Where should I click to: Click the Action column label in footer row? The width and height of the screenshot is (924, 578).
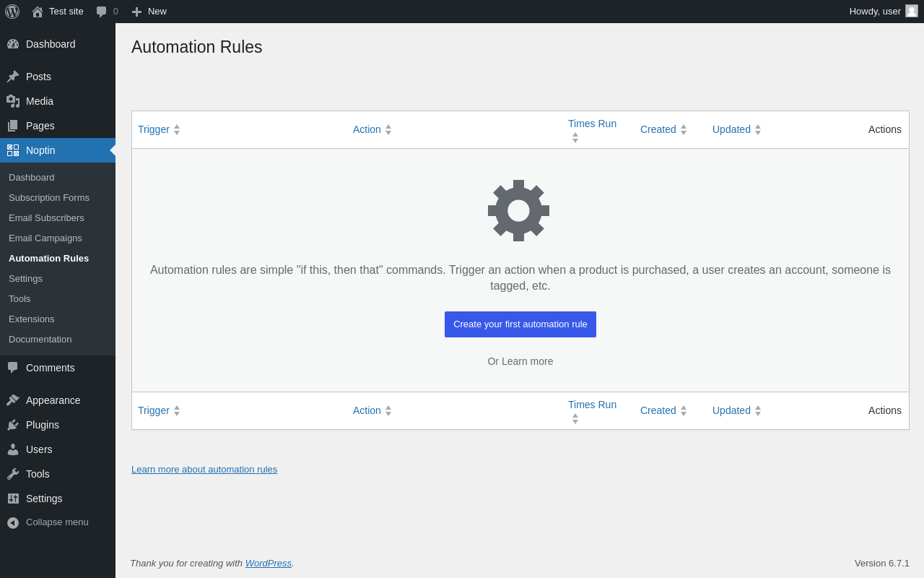tap(367, 410)
